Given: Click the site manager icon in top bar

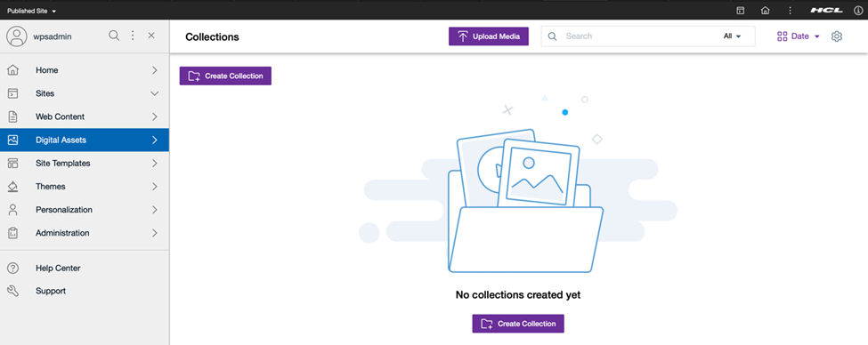Looking at the screenshot, I should pyautogui.click(x=740, y=11).
